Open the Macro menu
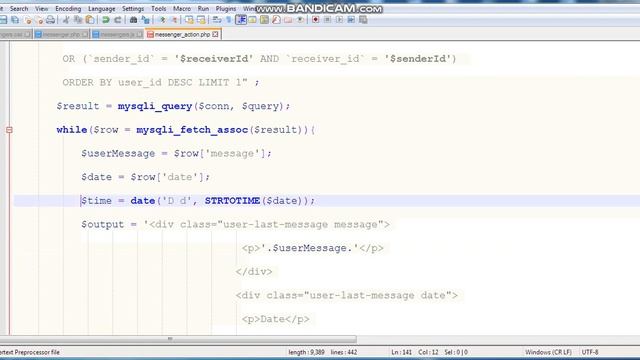 coord(182,9)
